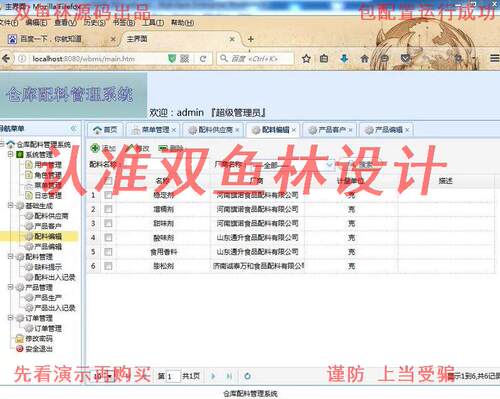Collapse the 配料管理 tree node
This screenshot has width=500, height=399.
tap(10, 256)
